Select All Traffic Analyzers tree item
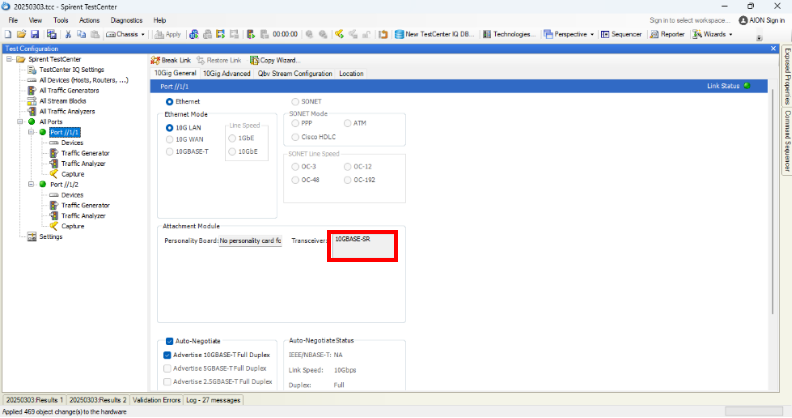 click(67, 111)
